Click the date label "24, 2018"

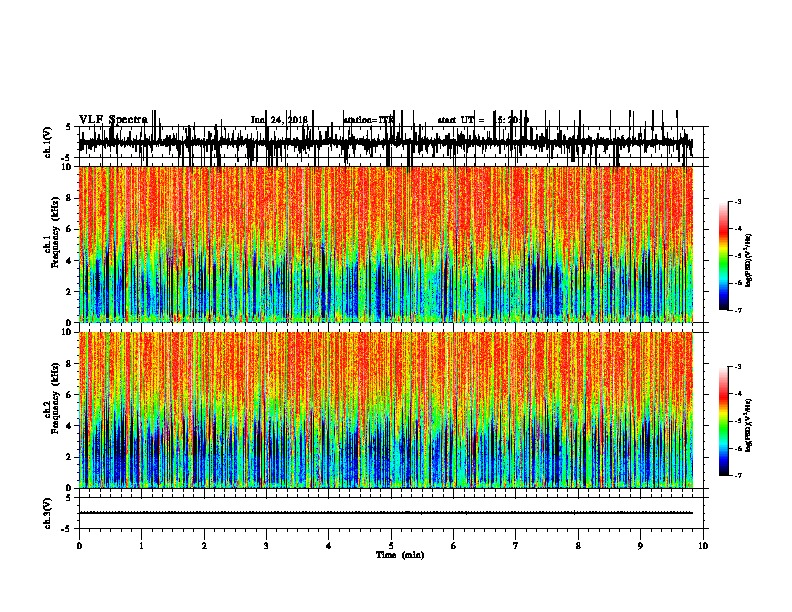[x=287, y=120]
